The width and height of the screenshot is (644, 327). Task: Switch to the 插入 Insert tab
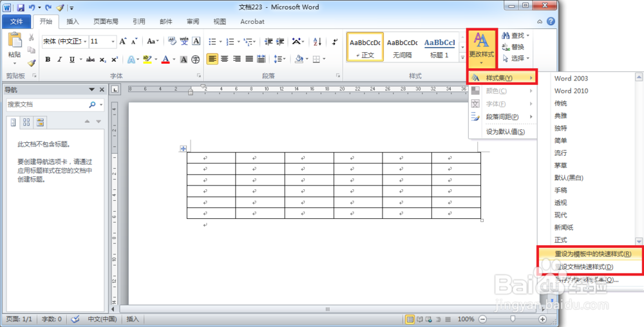click(73, 22)
